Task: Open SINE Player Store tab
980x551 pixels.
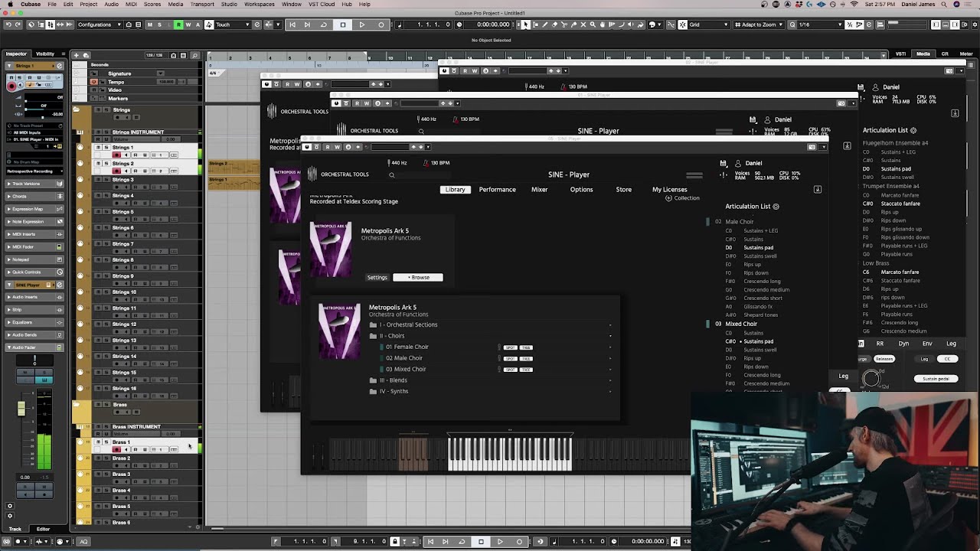Action: [x=624, y=189]
